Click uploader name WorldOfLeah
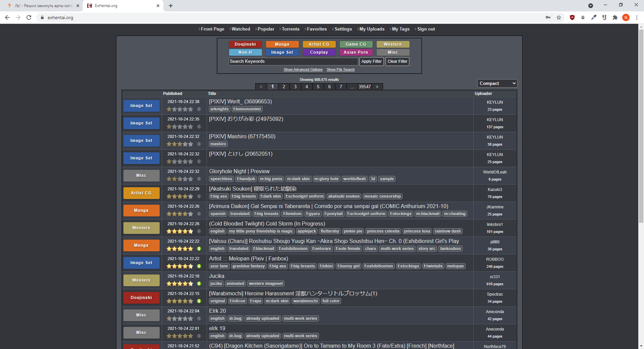Screen dimensions: 644x349 click(495, 172)
